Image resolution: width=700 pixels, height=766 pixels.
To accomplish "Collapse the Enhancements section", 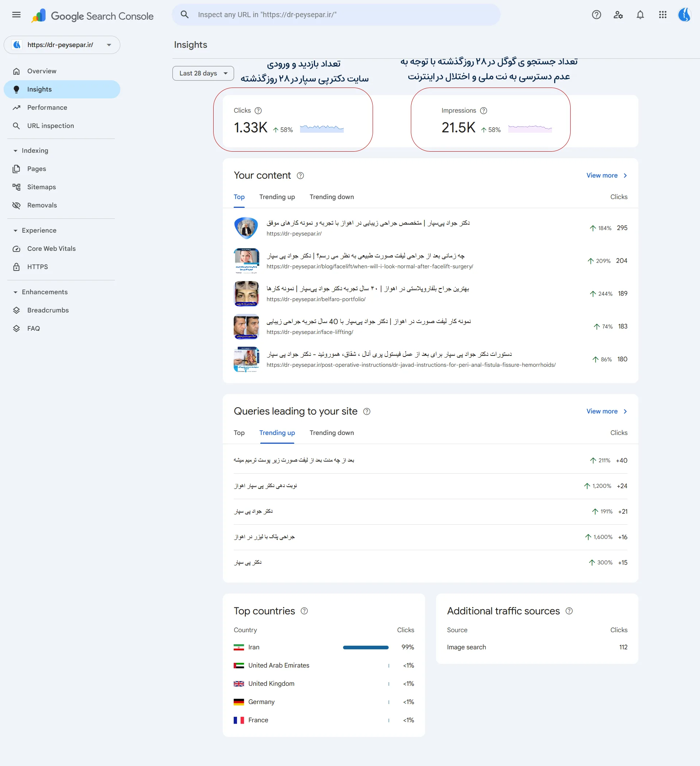I will (15, 292).
